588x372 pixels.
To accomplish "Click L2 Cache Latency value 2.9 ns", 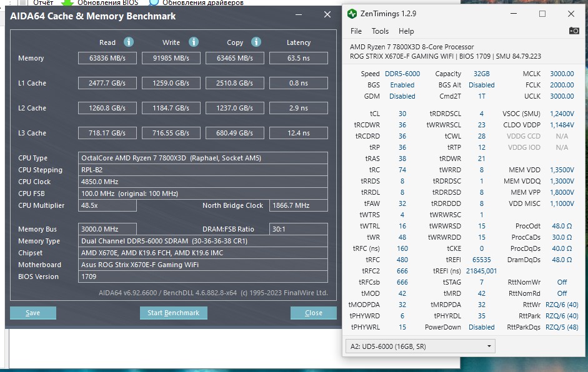I will click(x=299, y=108).
